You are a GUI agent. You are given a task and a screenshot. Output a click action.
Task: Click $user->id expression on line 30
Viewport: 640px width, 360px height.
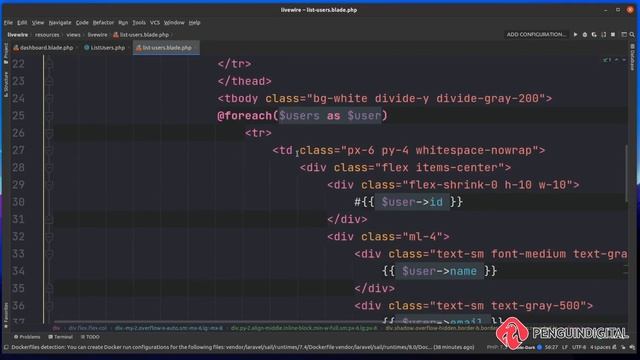pyautogui.click(x=412, y=202)
